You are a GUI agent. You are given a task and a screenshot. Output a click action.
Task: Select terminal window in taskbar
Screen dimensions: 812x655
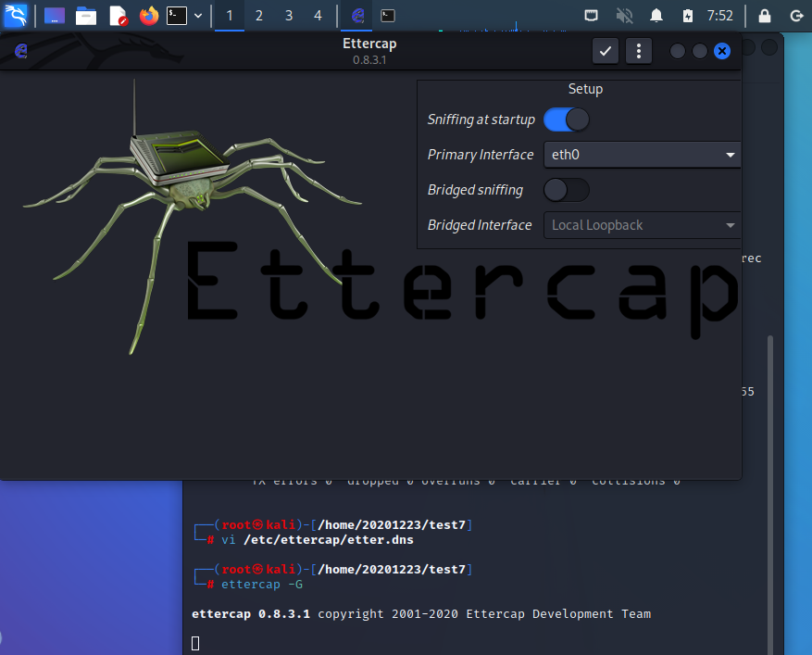pyautogui.click(x=387, y=16)
